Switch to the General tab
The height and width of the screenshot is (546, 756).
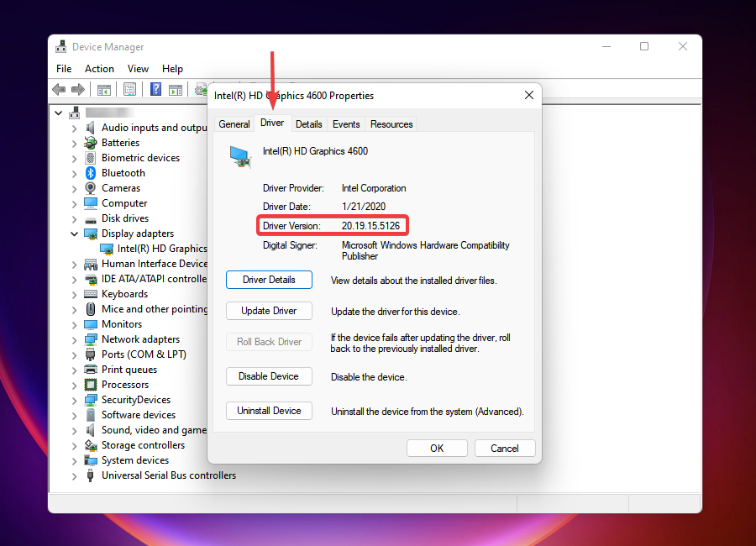234,124
